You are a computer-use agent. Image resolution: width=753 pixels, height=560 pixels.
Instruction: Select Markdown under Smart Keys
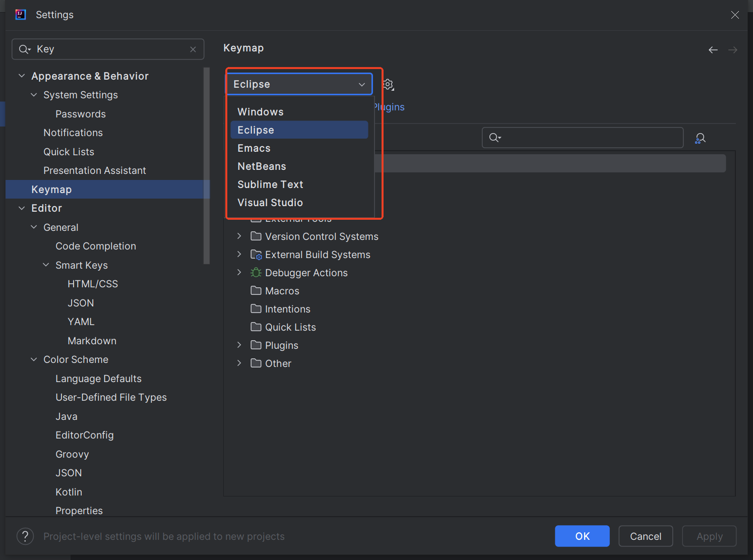(x=92, y=341)
